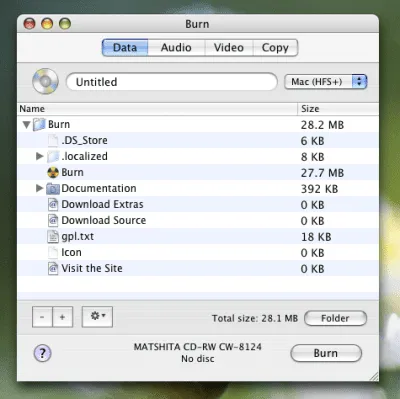Click the Folder button
Image resolution: width=400 pixels, height=399 pixels.
(x=335, y=318)
